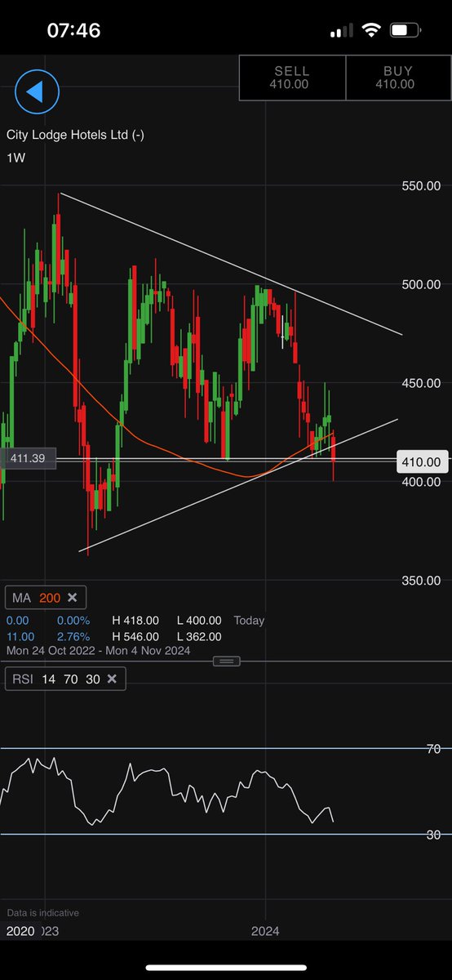Viewport: 452px width, 980px height.
Task: Tap the battery icon in status bar
Action: (x=404, y=31)
